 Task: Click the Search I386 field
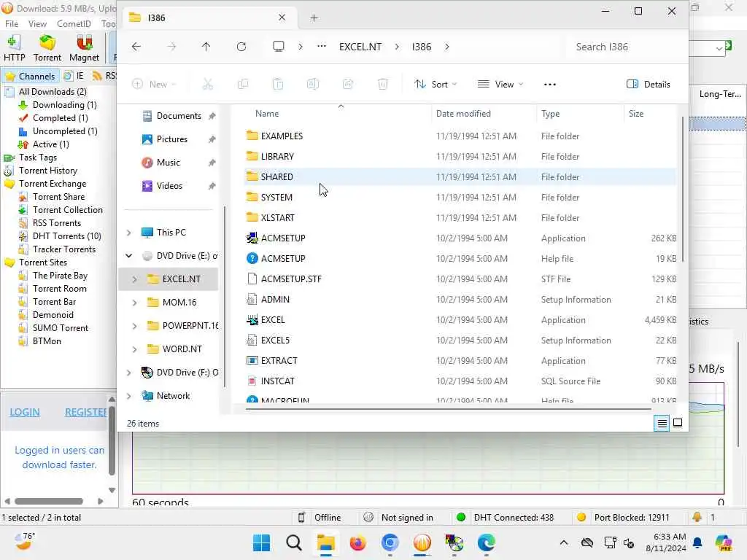(627, 47)
